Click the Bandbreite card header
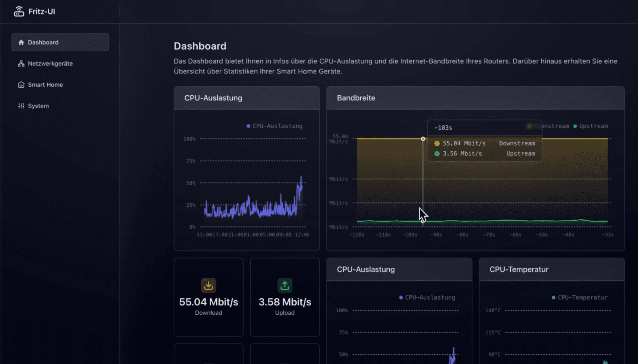The width and height of the screenshot is (638, 364). click(x=476, y=98)
